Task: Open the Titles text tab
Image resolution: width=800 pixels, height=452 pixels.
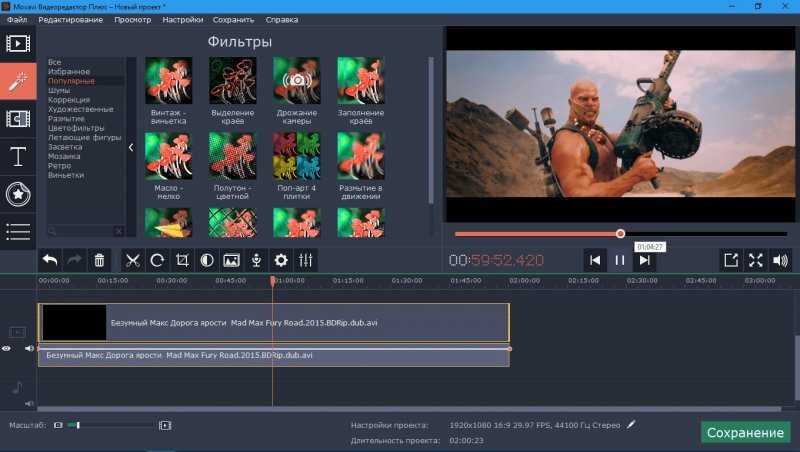Action: coord(18,156)
